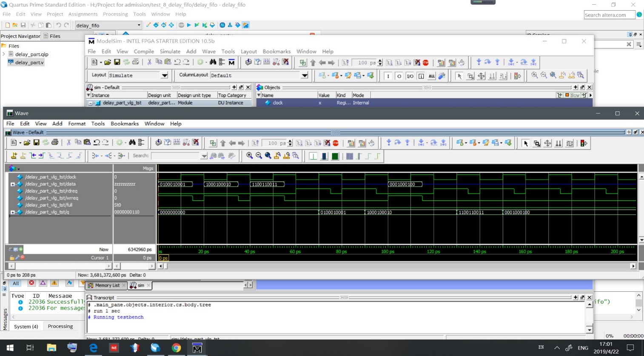Screen dimensions: 644x356
Task: Select the arrow pointer Select Mode tool
Action: (526, 143)
